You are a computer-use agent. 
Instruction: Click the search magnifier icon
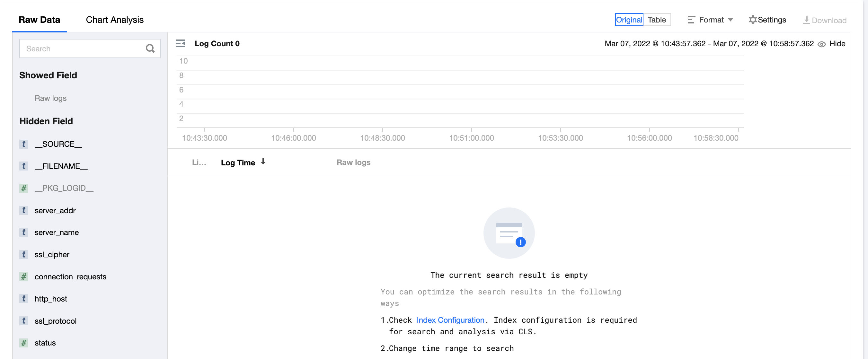(x=150, y=48)
